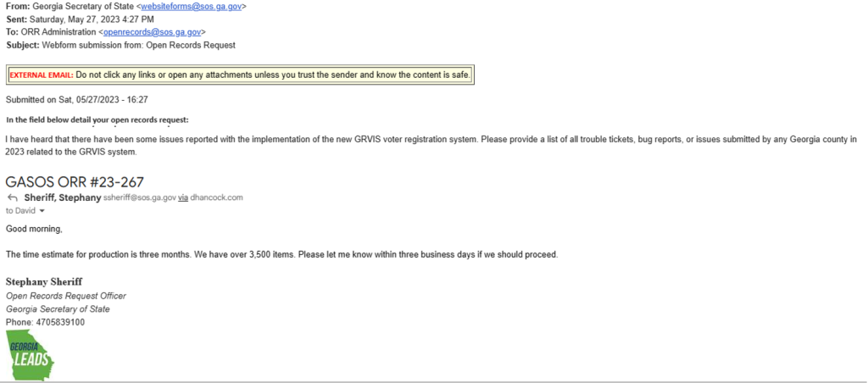Click the Sent date 'Saturday, May 27, 2023 4:27 PM'
This screenshot has height=383, width=868.
(91, 20)
